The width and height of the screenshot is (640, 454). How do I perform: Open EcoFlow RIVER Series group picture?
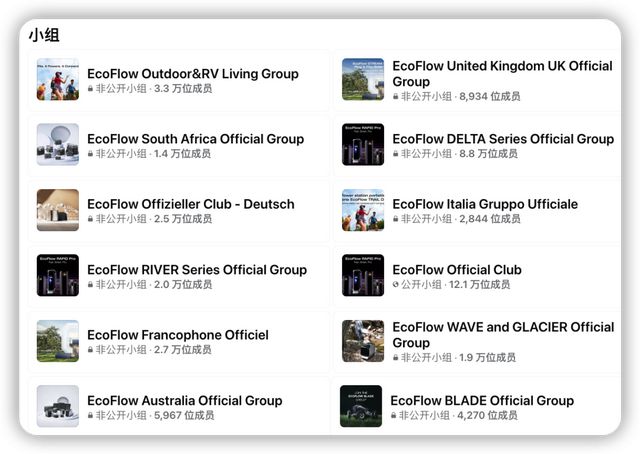click(x=58, y=276)
